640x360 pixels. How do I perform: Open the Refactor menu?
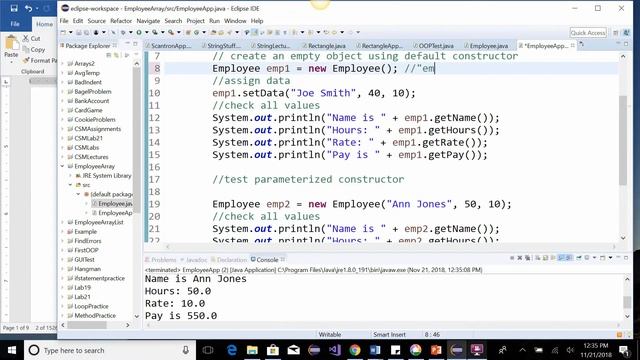(121, 21)
